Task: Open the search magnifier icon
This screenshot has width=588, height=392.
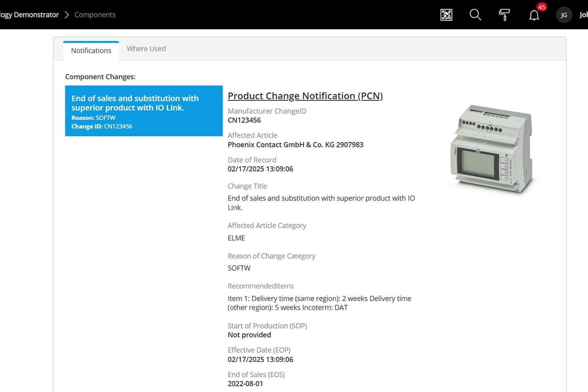Action: (x=475, y=15)
